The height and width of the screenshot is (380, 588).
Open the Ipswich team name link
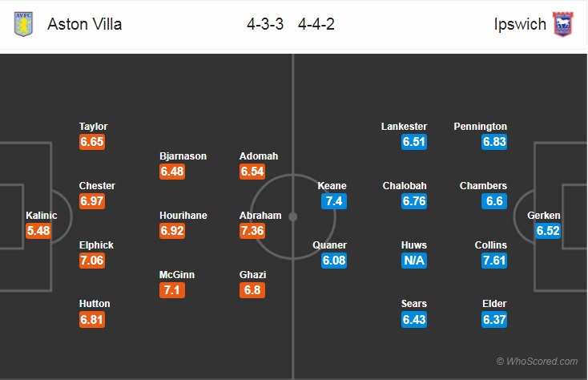(520, 24)
